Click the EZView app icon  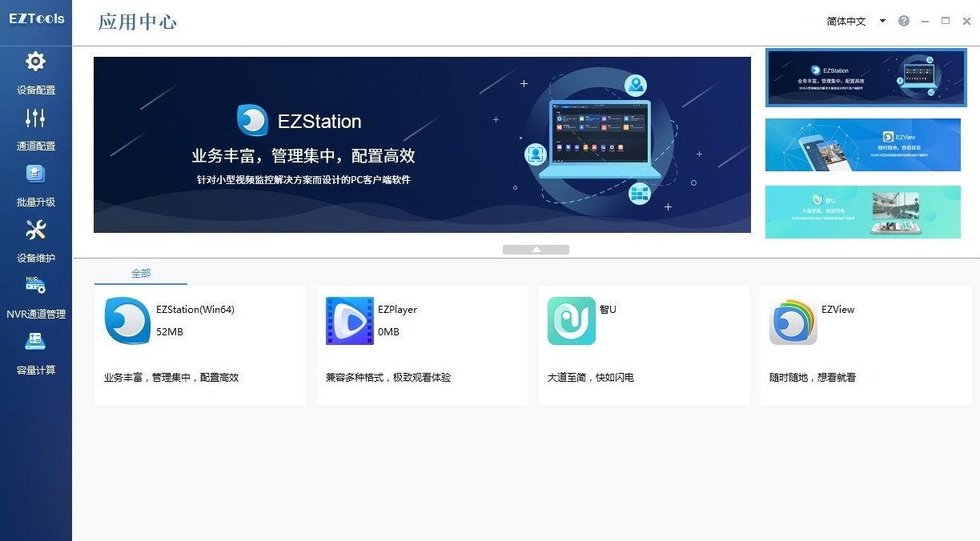click(x=793, y=321)
